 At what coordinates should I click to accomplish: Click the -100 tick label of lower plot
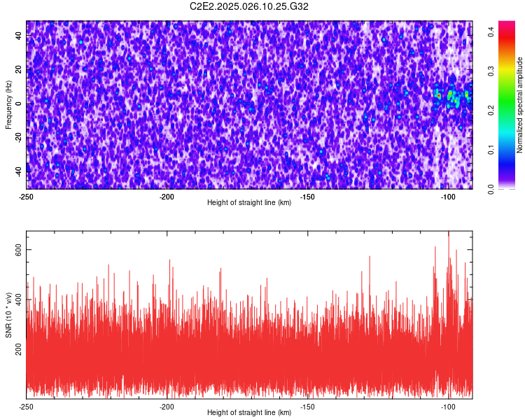tap(448, 407)
